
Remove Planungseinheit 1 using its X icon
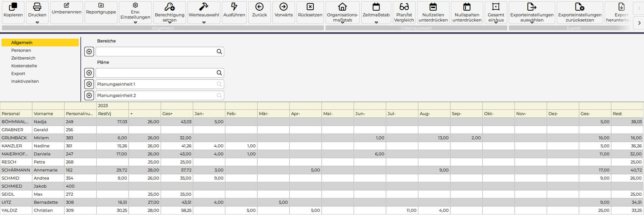(x=89, y=84)
